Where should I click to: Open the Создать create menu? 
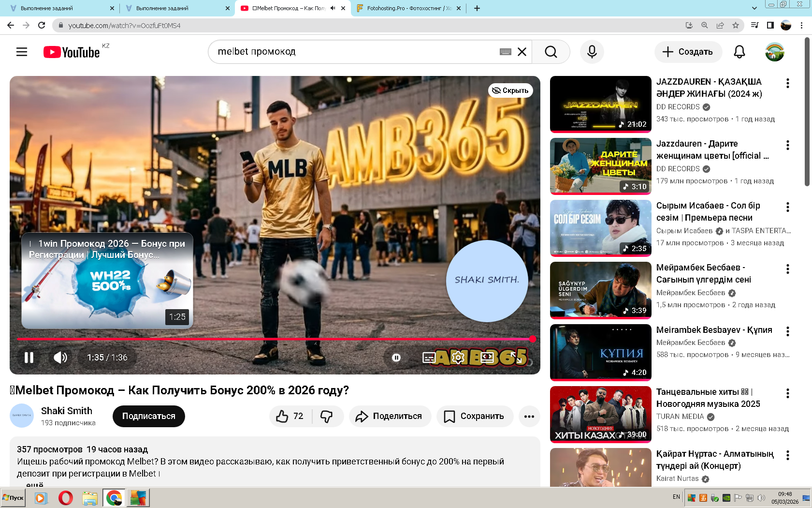(x=688, y=52)
